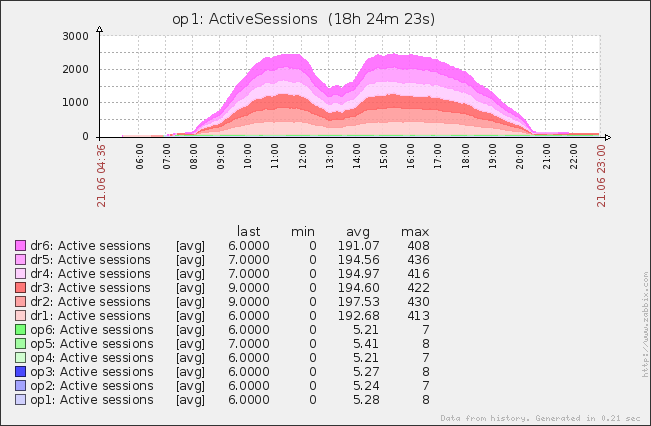Click the dr4: Active sessions legend label

pos(90,274)
